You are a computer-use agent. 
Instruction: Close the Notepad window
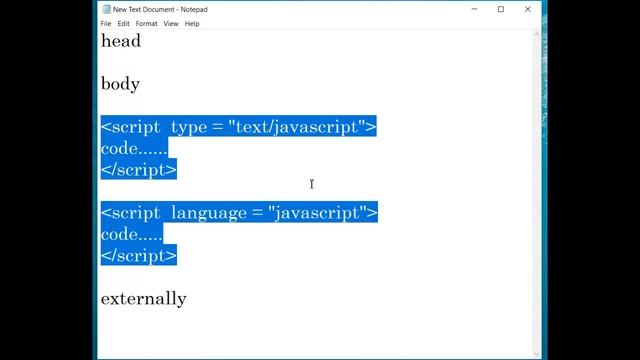pos(528,9)
